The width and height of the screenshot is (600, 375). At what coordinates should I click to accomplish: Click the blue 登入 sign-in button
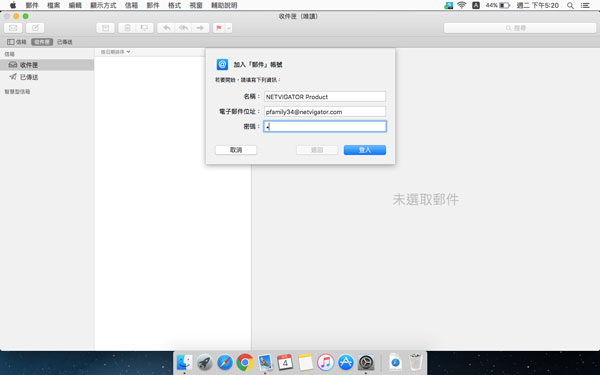coord(365,150)
